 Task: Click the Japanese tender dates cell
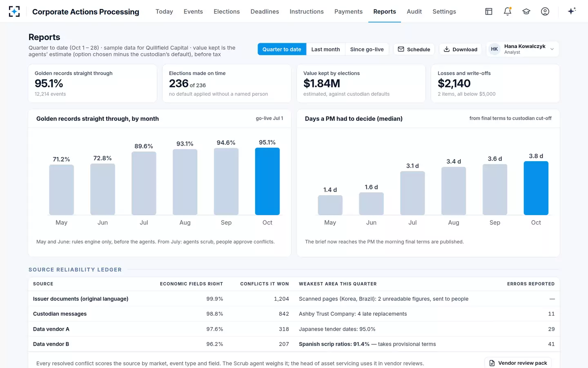[337, 329]
